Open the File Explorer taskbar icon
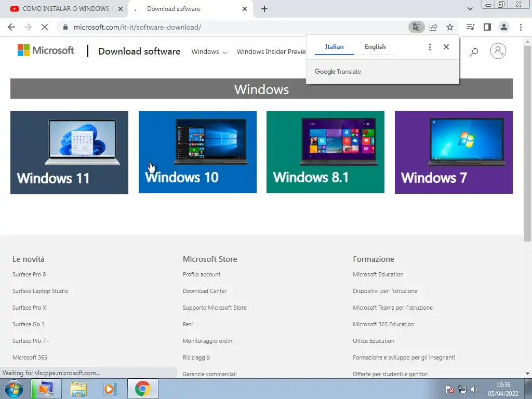This screenshot has width=532, height=399. (78, 389)
